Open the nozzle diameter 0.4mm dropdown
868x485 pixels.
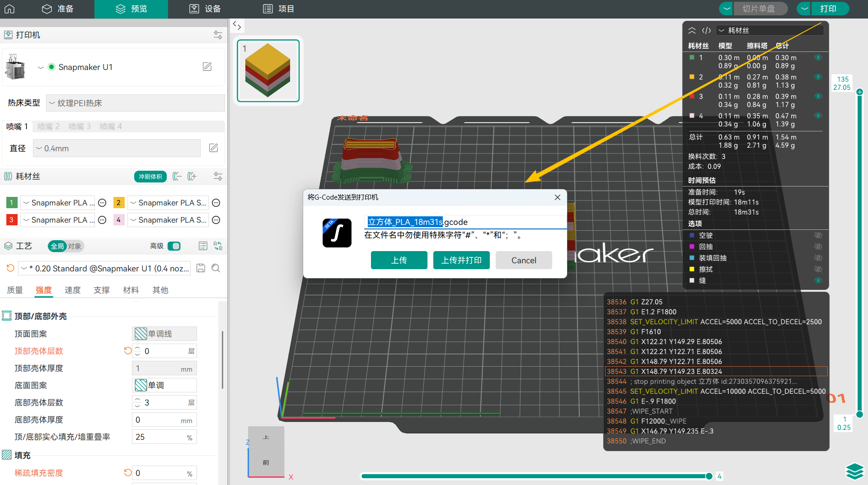click(x=117, y=148)
